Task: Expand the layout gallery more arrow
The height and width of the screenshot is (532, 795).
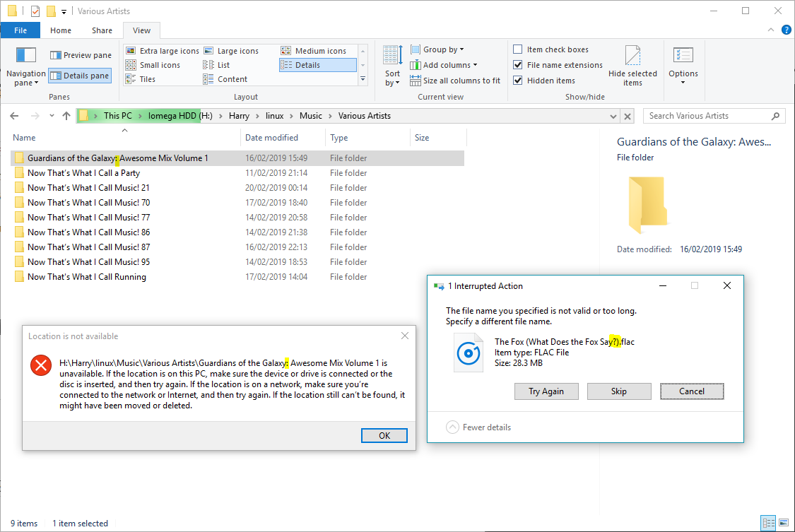Action: coord(363,79)
